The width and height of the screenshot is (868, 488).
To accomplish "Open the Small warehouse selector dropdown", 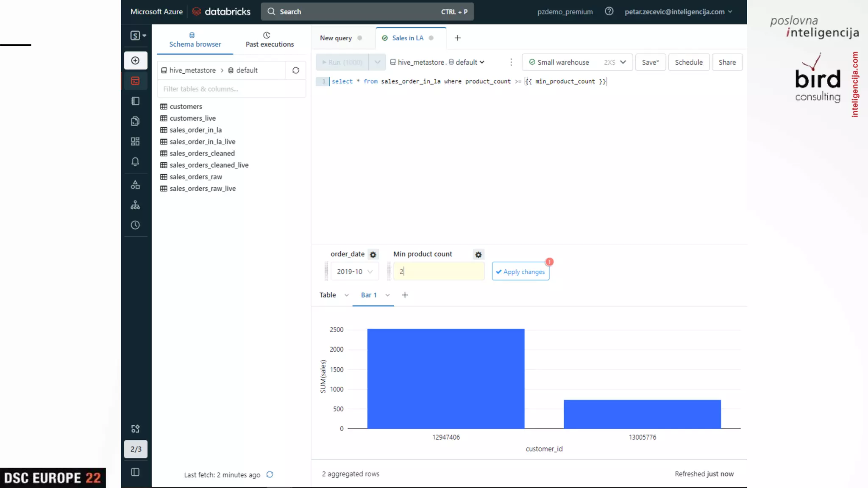I will click(x=577, y=62).
